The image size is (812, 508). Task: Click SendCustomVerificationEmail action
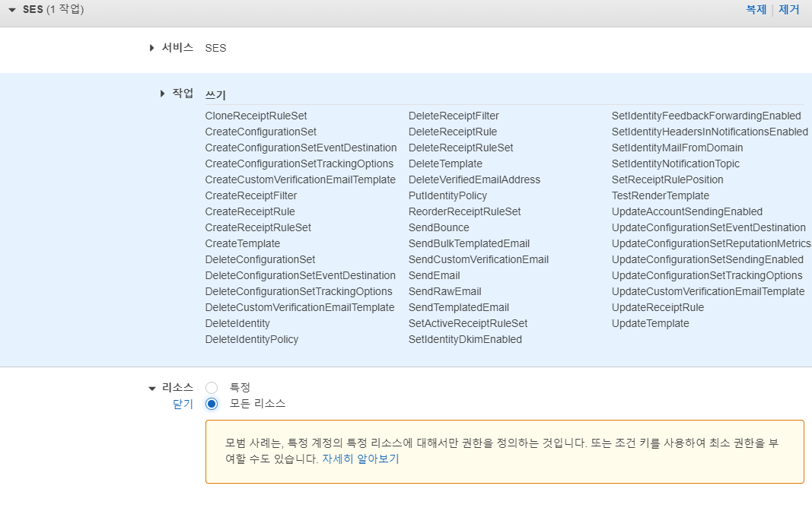coord(479,260)
